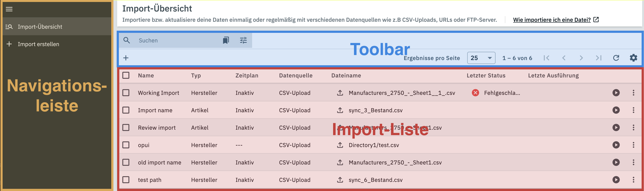
Task: Open more options for old import name
Action: (x=633, y=162)
